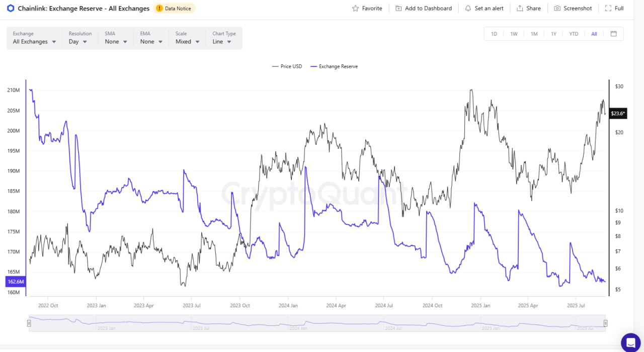Toggle the Price USD series visibility
This screenshot has height=352, width=644.
pos(287,66)
